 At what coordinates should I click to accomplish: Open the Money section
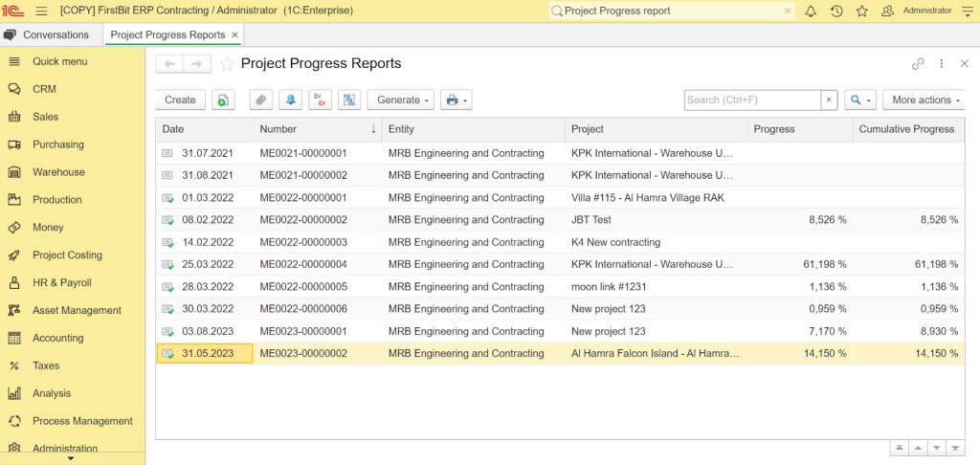coord(73,228)
